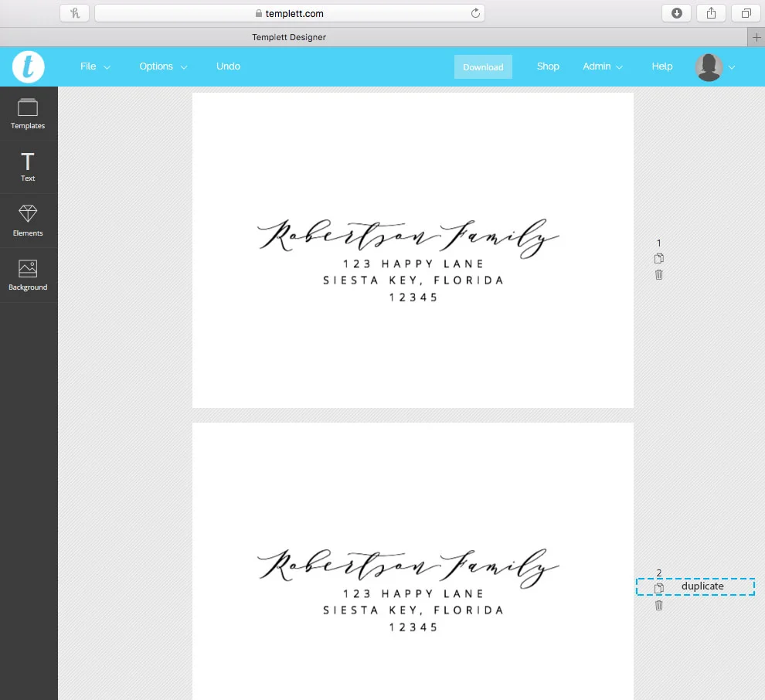This screenshot has height=700, width=765.
Task: Click the Honey extension icon
Action: tap(75, 13)
